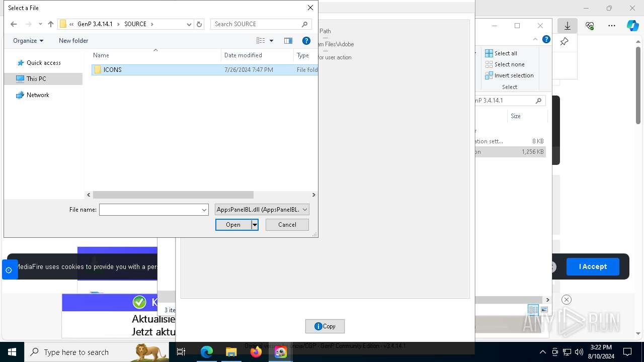Open recent locations dropdown arrow
644x362 pixels.
tap(40, 24)
